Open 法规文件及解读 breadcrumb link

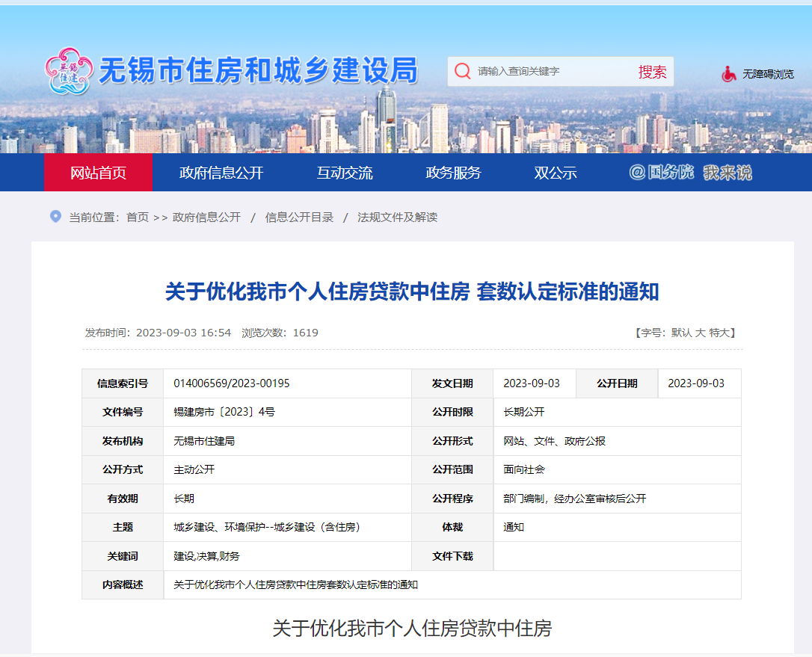(397, 218)
